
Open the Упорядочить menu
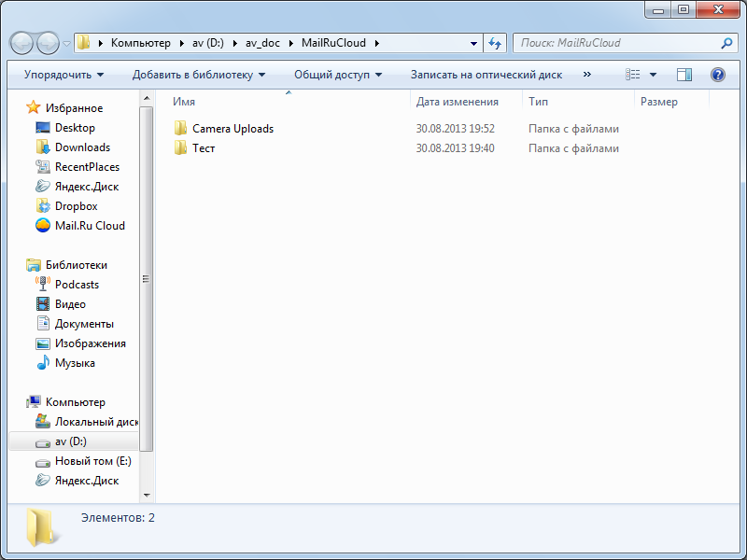[63, 75]
